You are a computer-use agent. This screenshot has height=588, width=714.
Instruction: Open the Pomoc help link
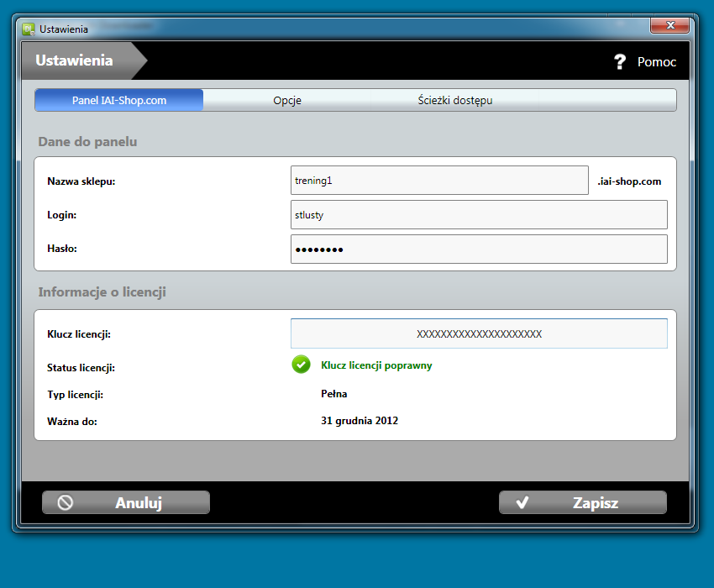(656, 61)
